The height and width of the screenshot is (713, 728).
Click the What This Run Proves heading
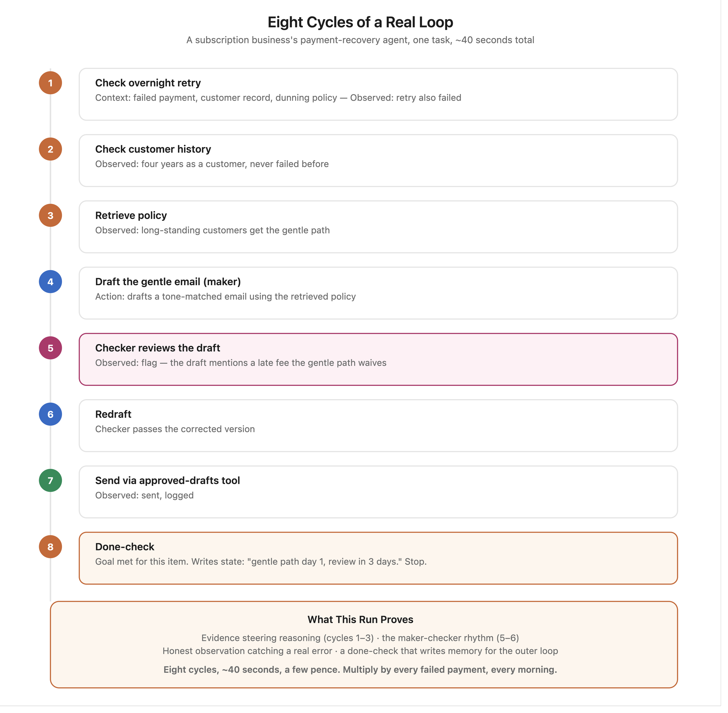point(360,619)
